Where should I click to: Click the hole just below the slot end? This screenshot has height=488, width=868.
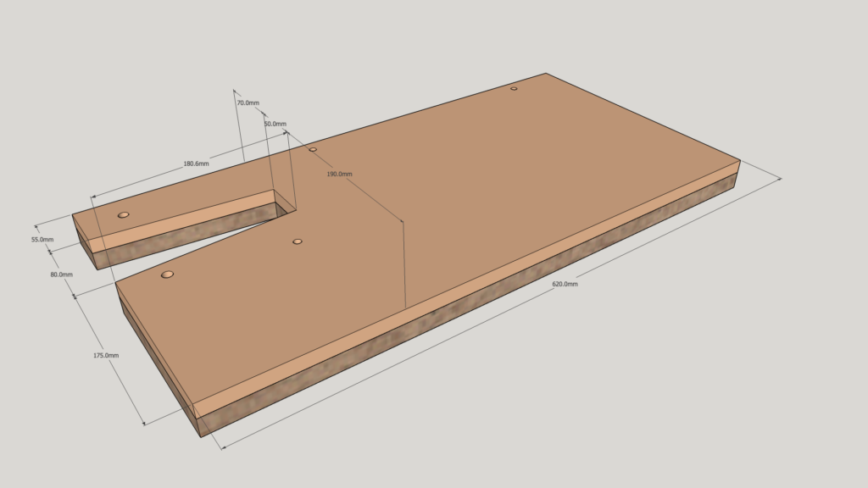pos(297,241)
